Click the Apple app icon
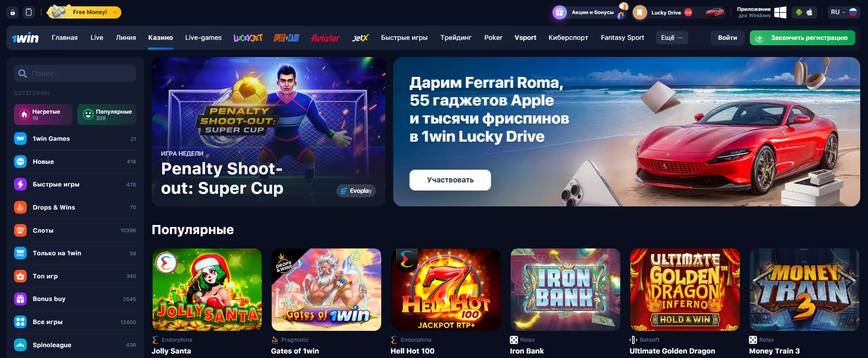868x358 pixels. (x=810, y=12)
